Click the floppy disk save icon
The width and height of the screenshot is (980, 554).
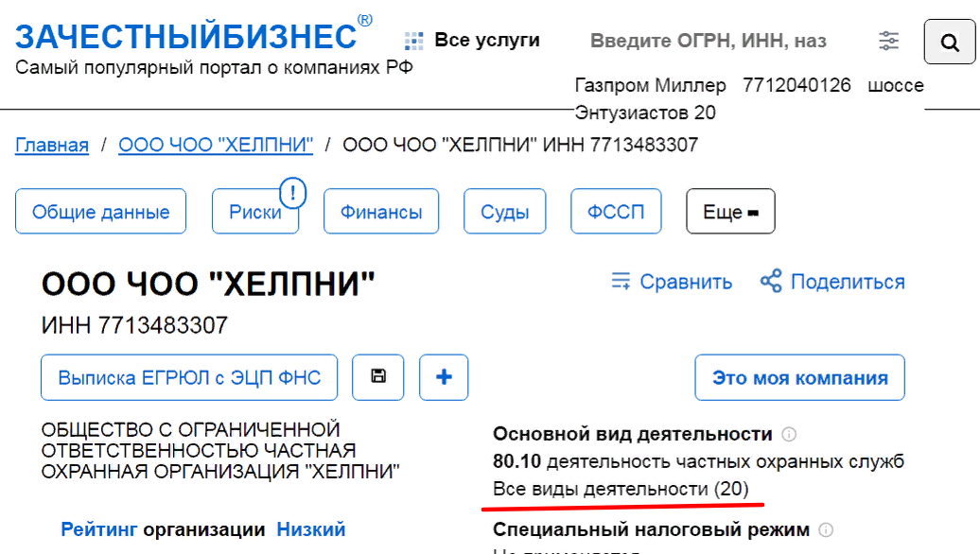378,377
